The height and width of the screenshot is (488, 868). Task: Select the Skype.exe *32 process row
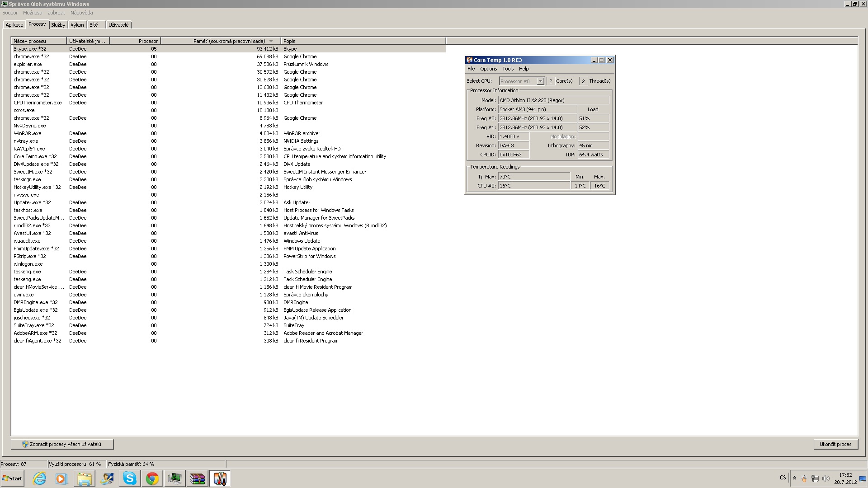click(229, 49)
